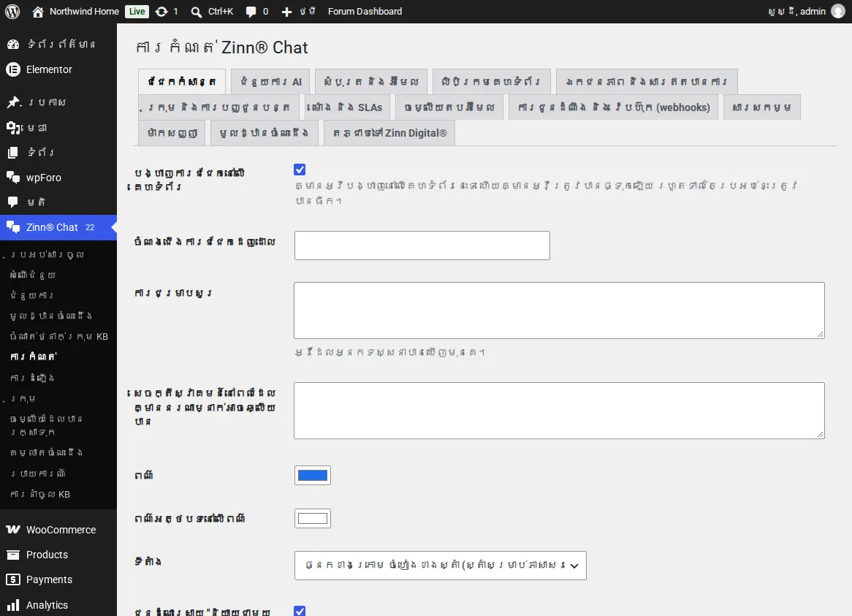This screenshot has height=616, width=852.
Task: Open the Forum Dashboard link
Action: [365, 12]
